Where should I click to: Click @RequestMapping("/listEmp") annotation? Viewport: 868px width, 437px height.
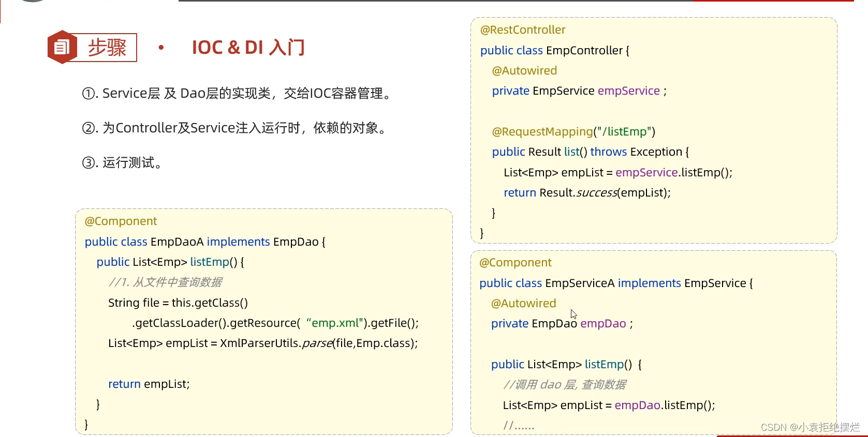[x=573, y=132]
